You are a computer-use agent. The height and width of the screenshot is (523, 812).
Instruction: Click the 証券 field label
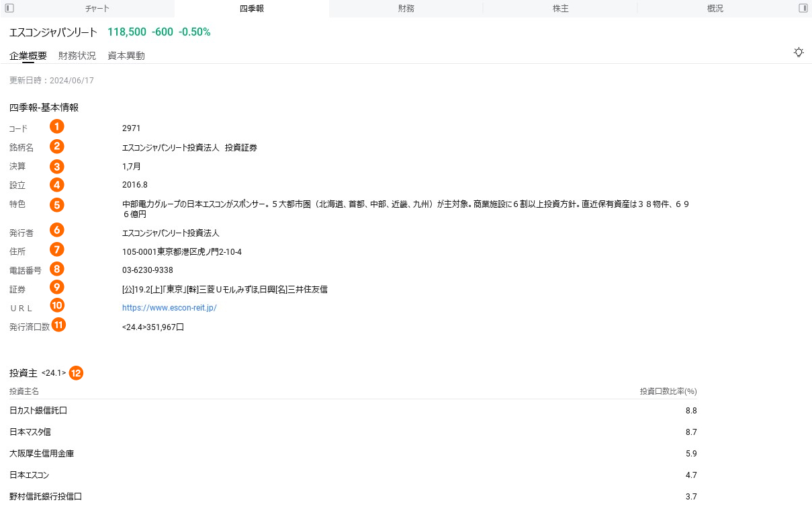click(17, 289)
